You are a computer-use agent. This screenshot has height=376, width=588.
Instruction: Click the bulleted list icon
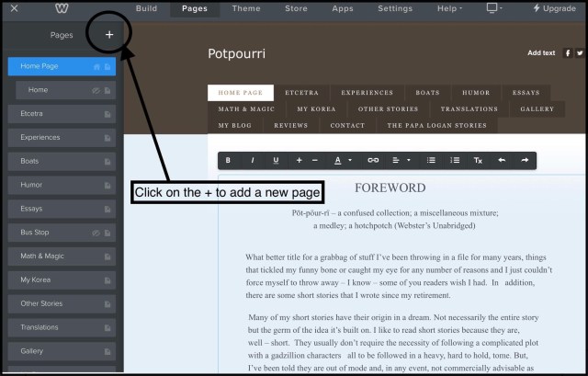(431, 160)
